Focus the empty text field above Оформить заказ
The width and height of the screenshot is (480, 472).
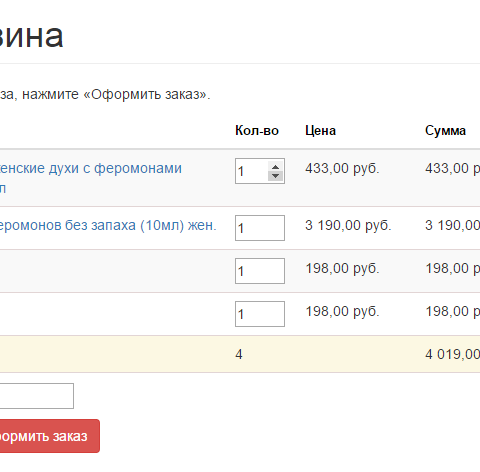pos(36,396)
